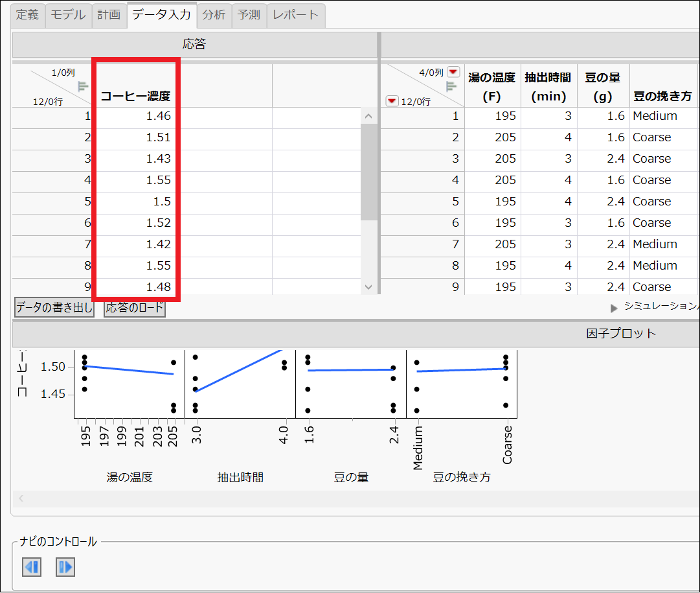Image resolution: width=700 pixels, height=593 pixels.
Task: Select the 湯の温度 (F) column header
Action: pos(492,87)
